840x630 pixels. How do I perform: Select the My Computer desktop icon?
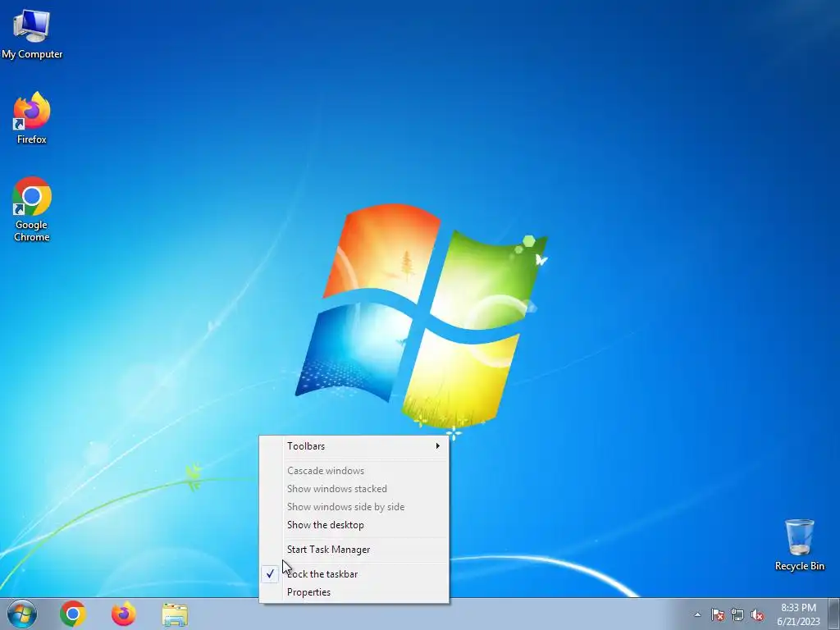point(32,33)
